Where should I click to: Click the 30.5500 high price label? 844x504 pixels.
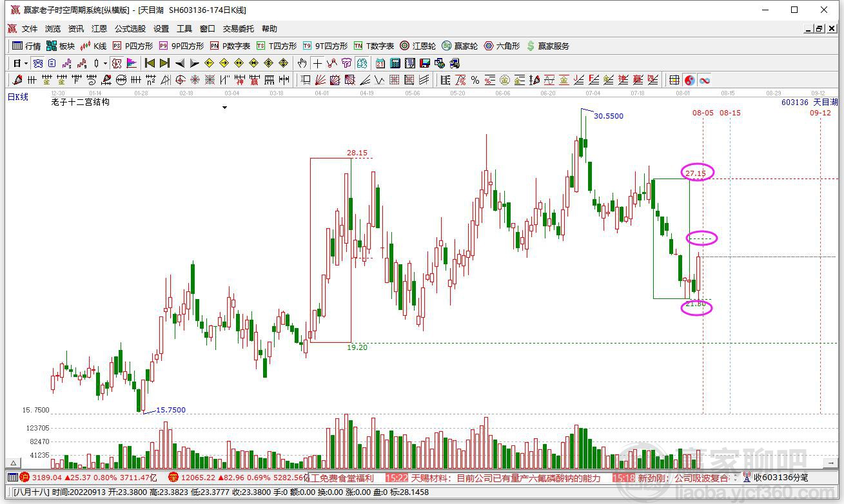tap(609, 116)
